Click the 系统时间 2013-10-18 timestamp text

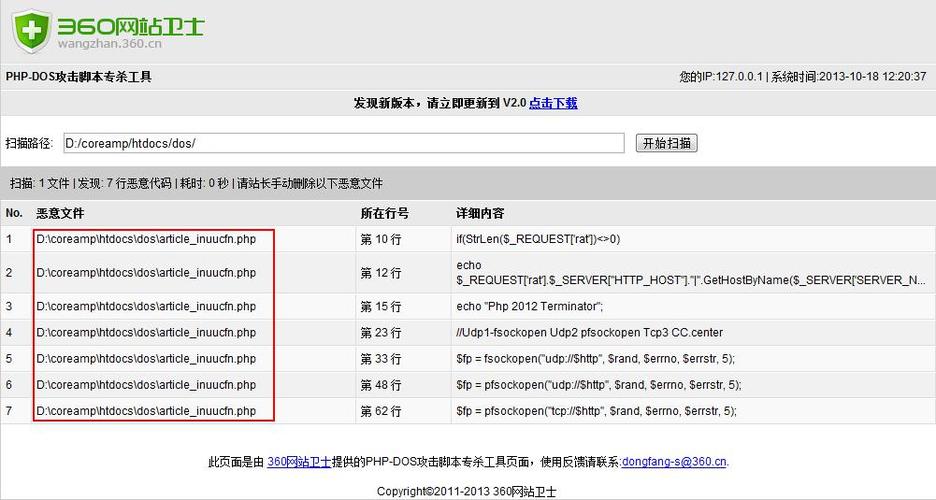849,77
